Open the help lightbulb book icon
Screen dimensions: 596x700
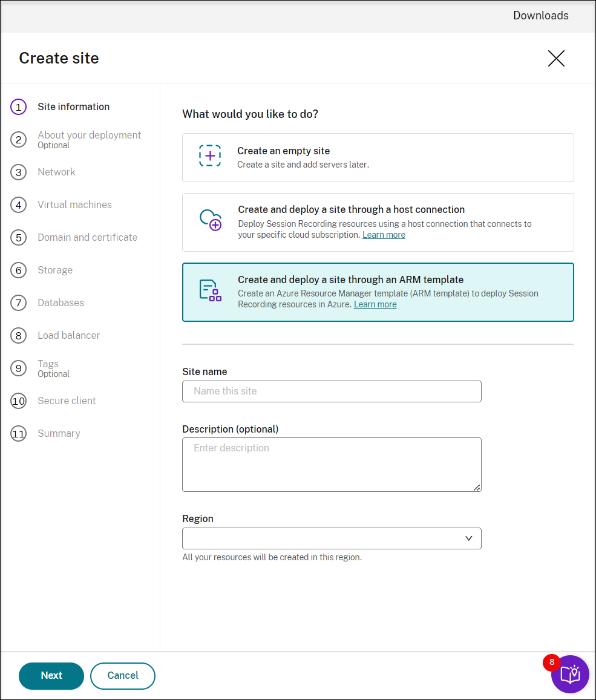[x=570, y=674]
